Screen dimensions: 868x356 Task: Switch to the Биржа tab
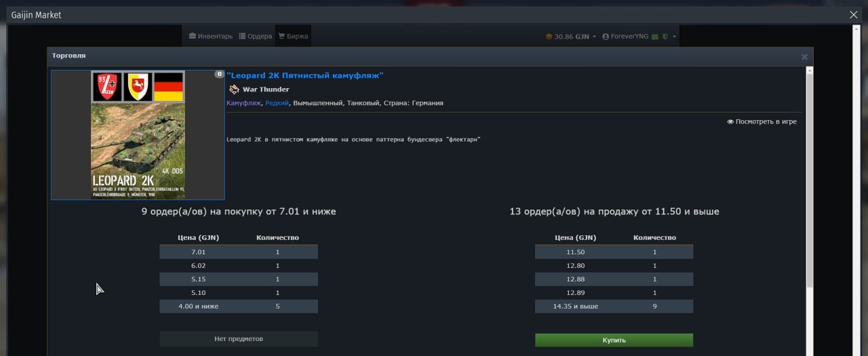click(293, 36)
